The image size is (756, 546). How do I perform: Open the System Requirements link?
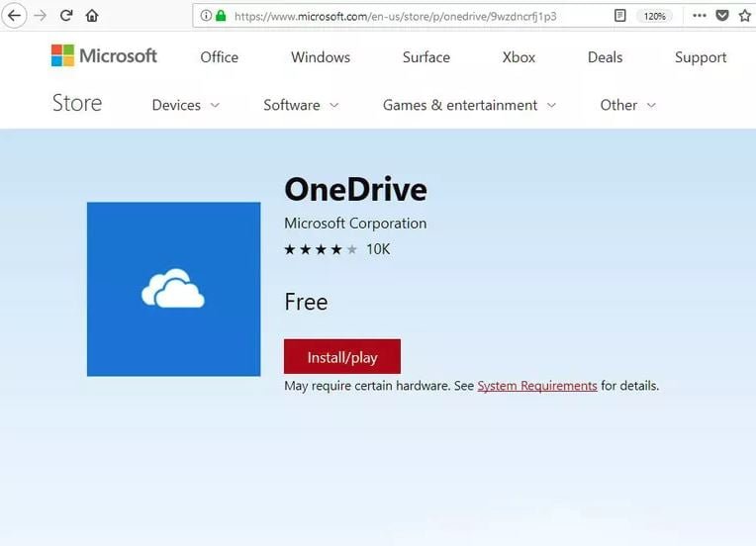coord(536,386)
